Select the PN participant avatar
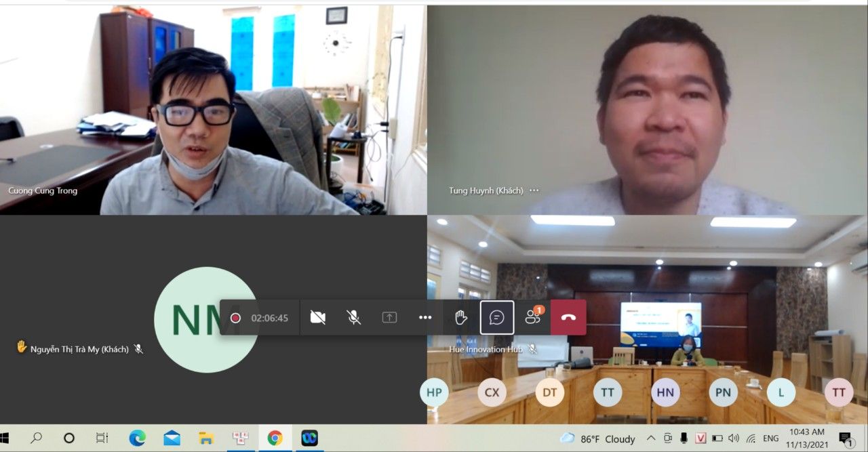The image size is (868, 452). 723,392
